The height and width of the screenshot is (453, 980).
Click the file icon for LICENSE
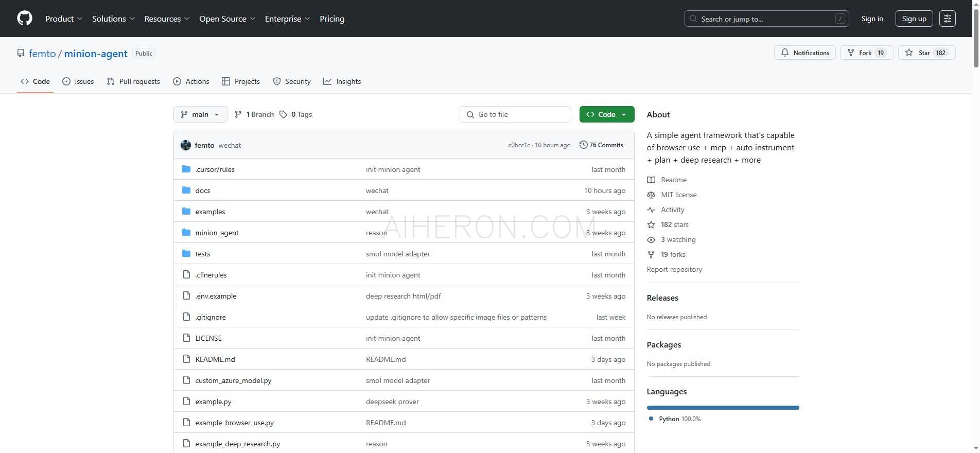186,338
